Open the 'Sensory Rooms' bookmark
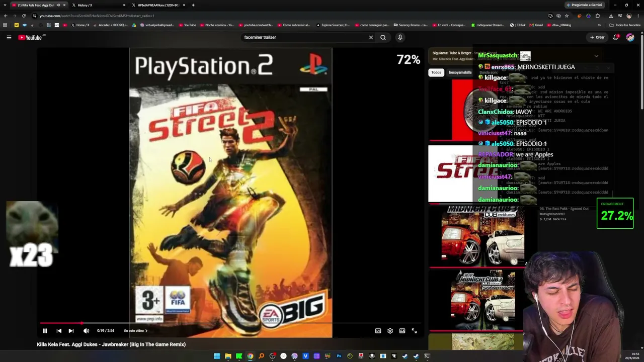The image size is (644, 362). (411, 25)
